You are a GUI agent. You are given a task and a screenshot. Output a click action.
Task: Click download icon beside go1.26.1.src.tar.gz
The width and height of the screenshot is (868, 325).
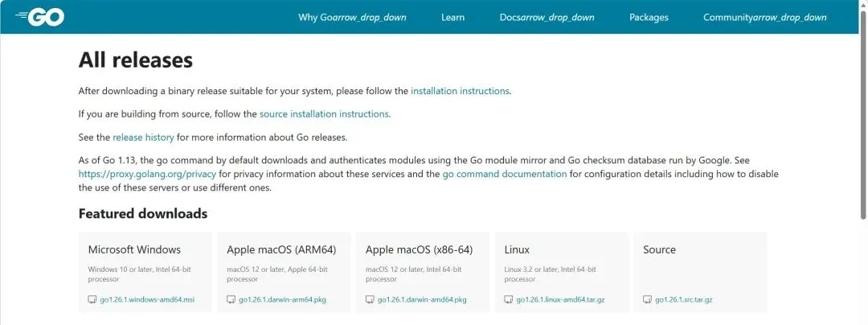click(x=648, y=300)
